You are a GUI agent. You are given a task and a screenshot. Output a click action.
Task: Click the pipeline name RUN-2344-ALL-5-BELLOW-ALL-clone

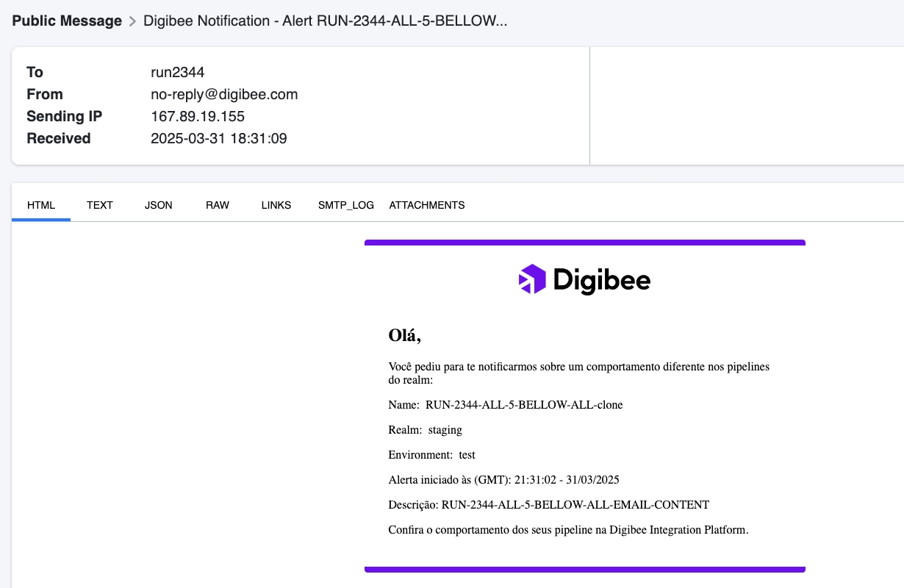click(524, 405)
